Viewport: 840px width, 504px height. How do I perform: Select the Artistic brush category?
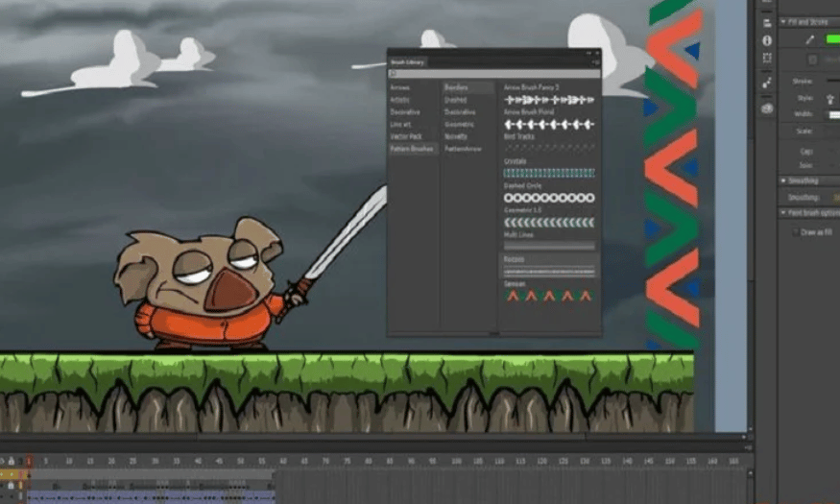coord(399,100)
